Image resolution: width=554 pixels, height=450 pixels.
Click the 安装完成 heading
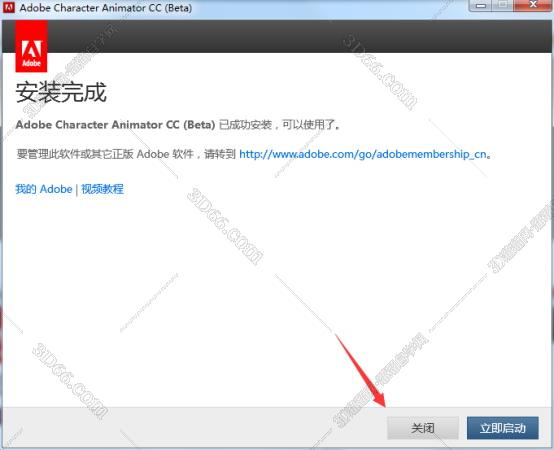[x=61, y=92]
